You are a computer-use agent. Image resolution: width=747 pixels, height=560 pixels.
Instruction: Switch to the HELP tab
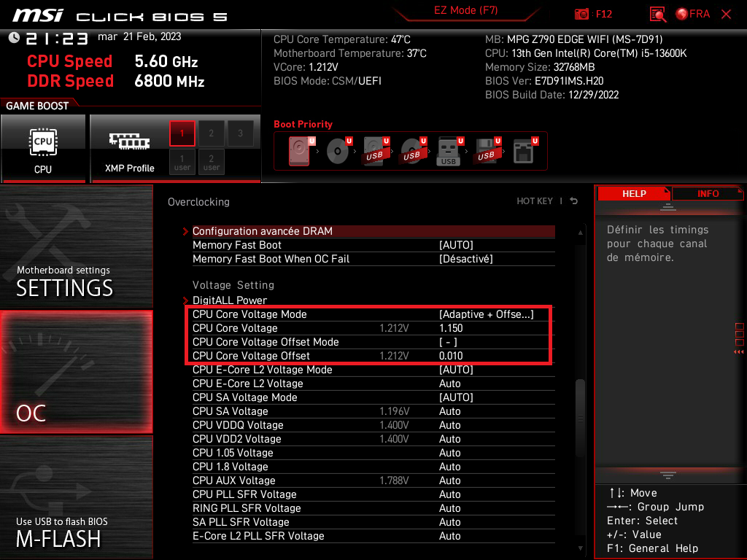coord(634,194)
